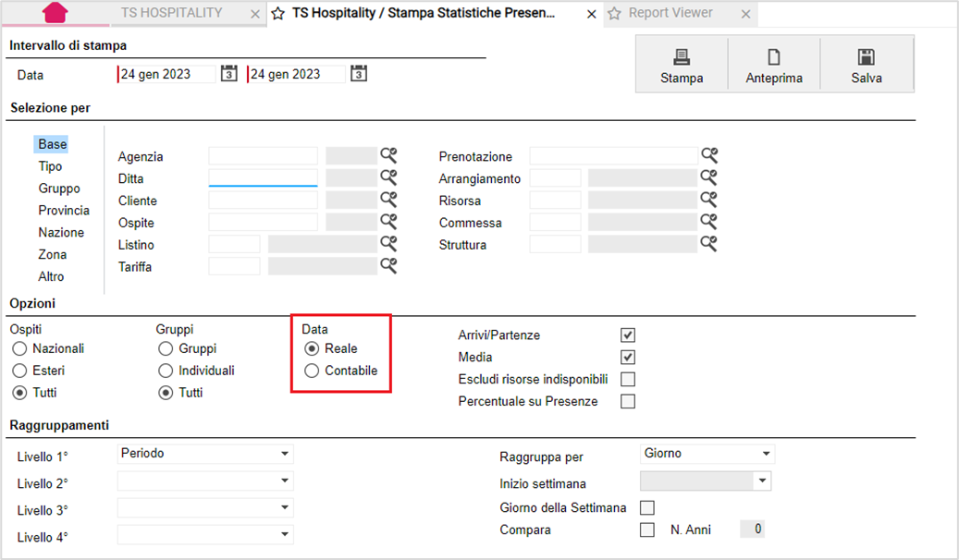959x560 pixels.
Task: Open the Arrangiamento lookup search icon
Action: [x=709, y=177]
